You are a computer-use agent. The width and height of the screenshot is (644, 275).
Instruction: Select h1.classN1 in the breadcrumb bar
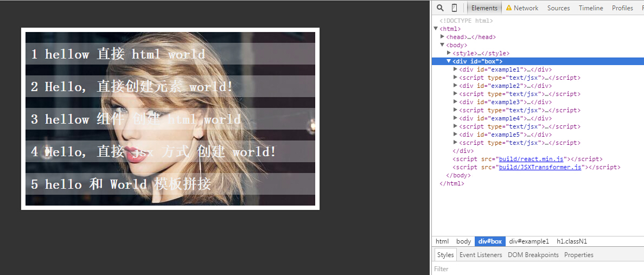pos(572,241)
